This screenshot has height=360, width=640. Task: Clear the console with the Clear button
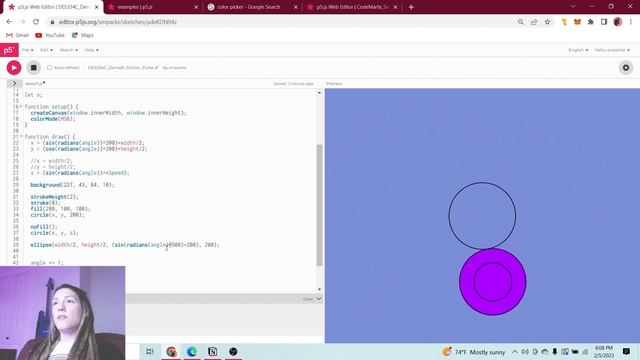tap(308, 299)
